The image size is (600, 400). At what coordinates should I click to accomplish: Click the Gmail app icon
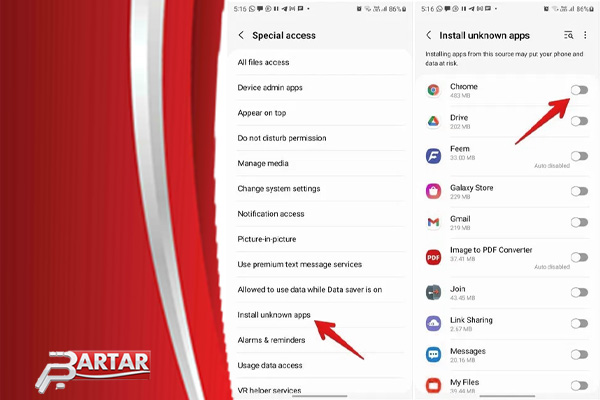pos(433,222)
